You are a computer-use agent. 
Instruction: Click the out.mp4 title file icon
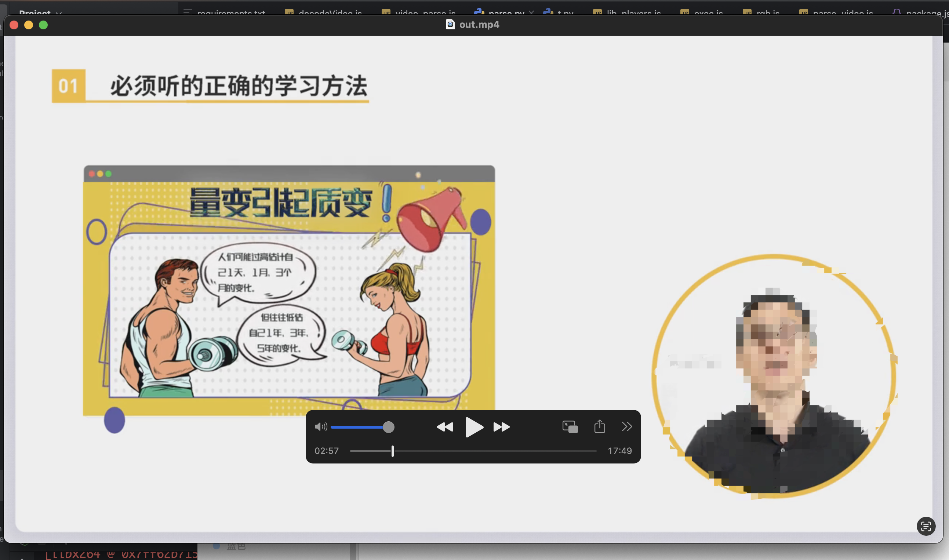tap(450, 25)
